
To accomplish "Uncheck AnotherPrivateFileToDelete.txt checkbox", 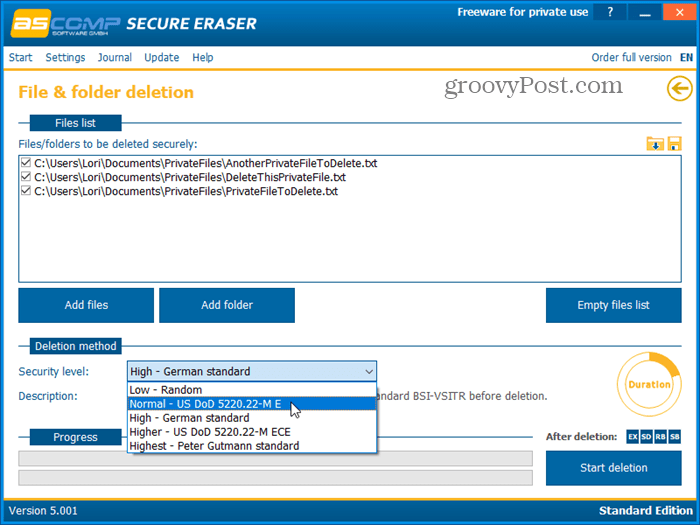I will [x=26, y=163].
